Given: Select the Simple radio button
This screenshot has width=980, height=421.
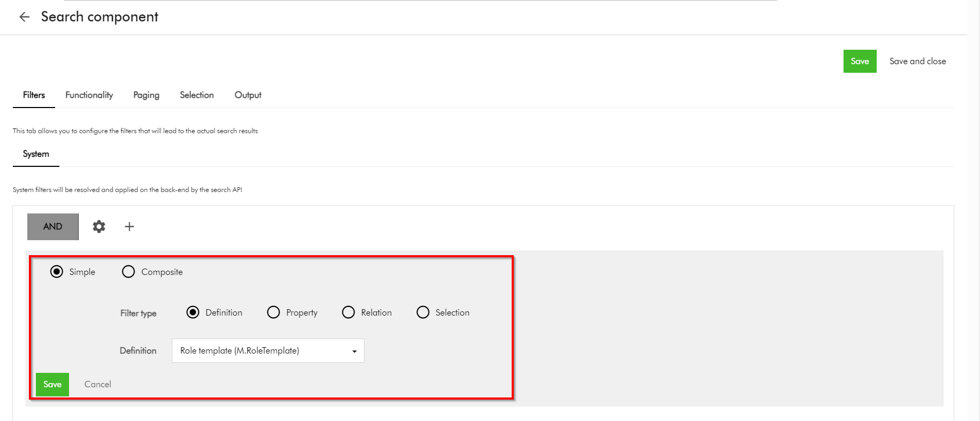Looking at the screenshot, I should pyautogui.click(x=57, y=272).
